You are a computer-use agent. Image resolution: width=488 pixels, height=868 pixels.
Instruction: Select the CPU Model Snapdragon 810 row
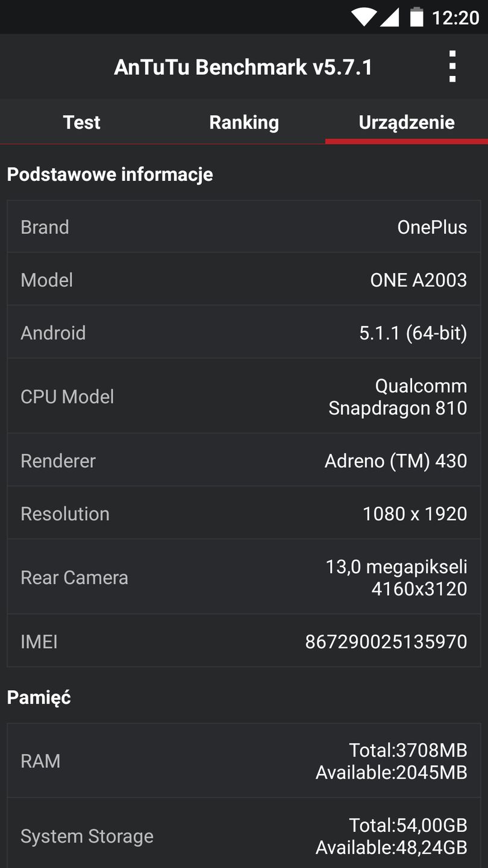[244, 397]
